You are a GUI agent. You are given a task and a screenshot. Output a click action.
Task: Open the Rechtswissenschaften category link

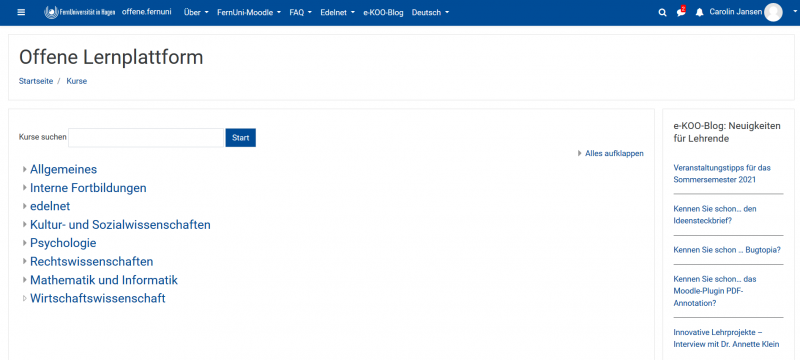(x=92, y=261)
